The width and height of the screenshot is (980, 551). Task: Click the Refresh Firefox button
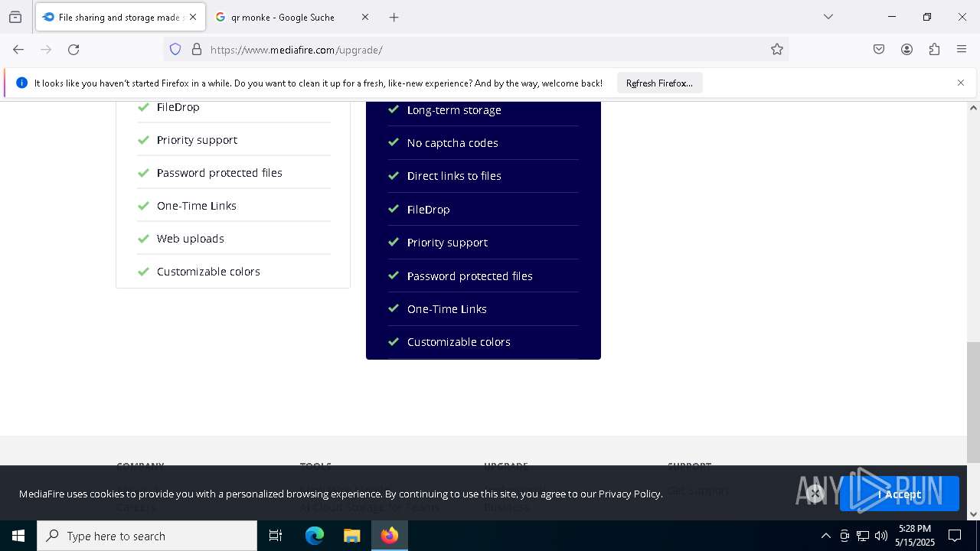pos(659,83)
